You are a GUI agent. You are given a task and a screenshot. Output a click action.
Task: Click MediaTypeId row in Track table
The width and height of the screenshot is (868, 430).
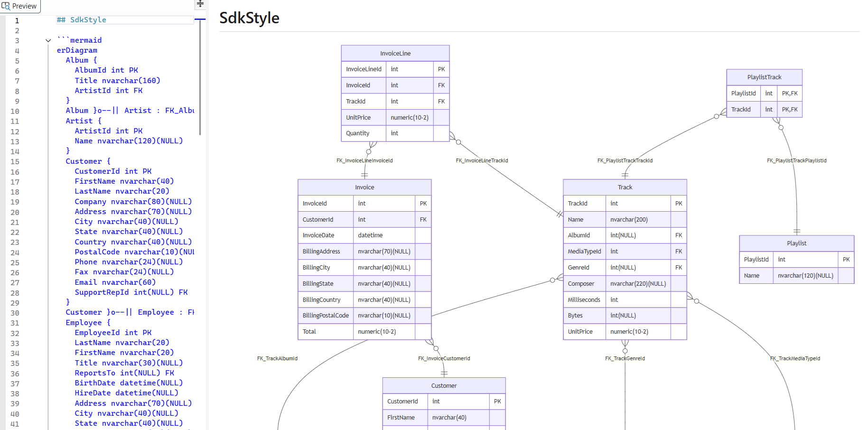[625, 252]
